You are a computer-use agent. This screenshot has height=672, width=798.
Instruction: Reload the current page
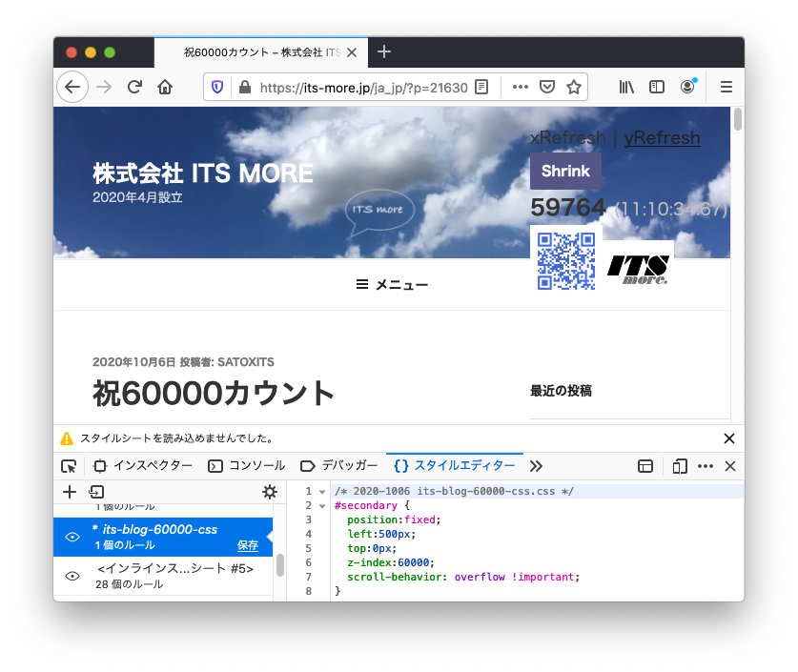click(x=134, y=87)
